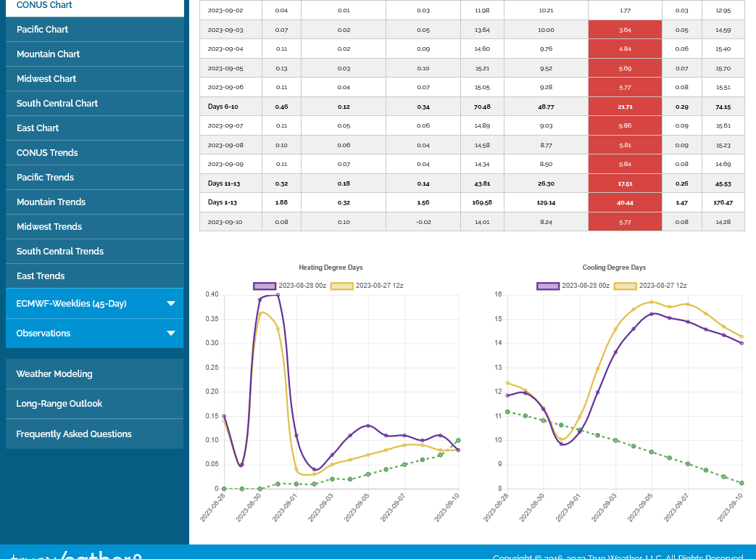This screenshot has height=559, width=756.
Task: Click the red cell showing 40.44
Action: click(x=625, y=202)
